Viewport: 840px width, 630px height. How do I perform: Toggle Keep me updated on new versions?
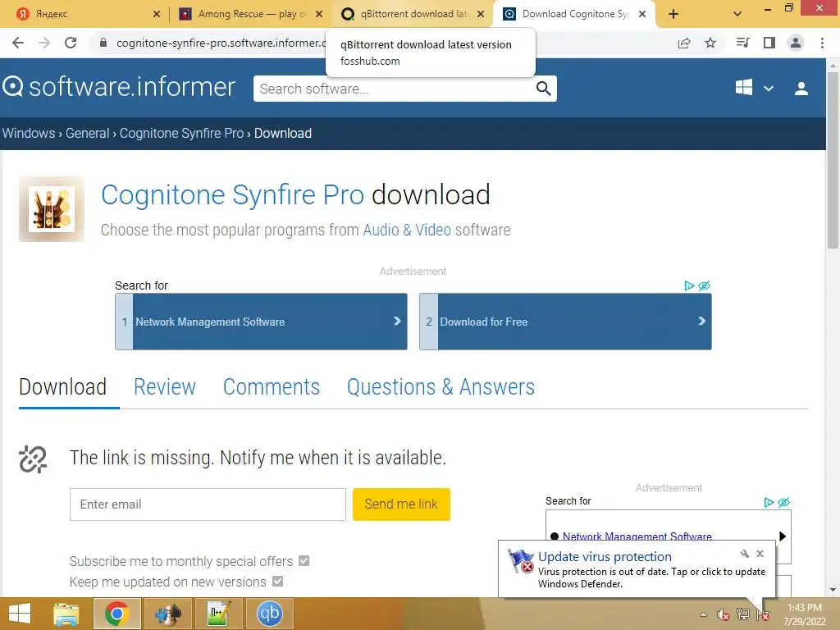pos(277,582)
